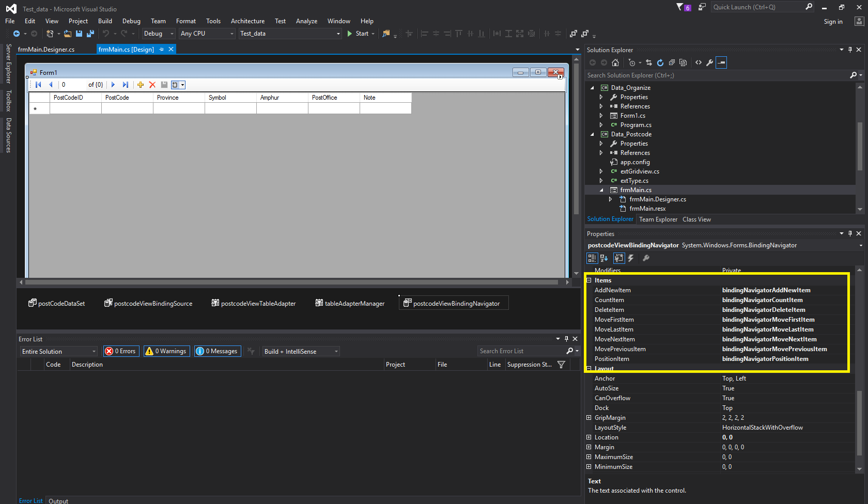Open Build + IntelliSense dropdown
Image resolution: width=868 pixels, height=504 pixels.
tap(301, 352)
